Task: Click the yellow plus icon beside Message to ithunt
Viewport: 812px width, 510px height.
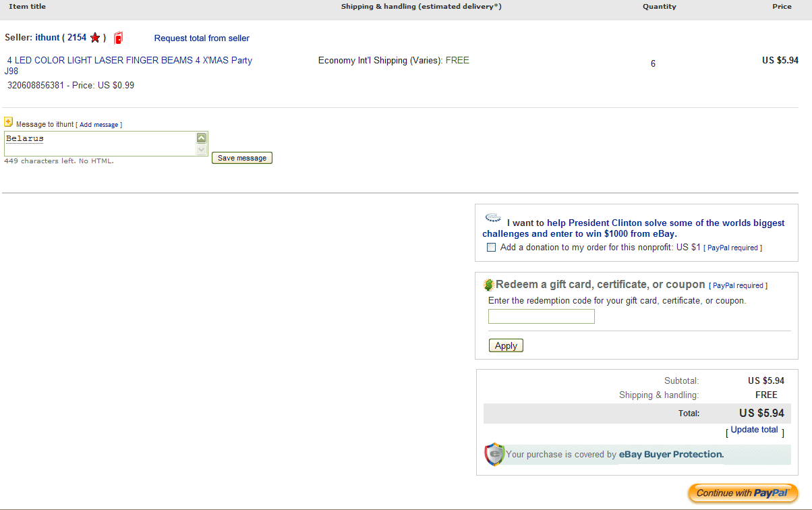Action: tap(8, 122)
